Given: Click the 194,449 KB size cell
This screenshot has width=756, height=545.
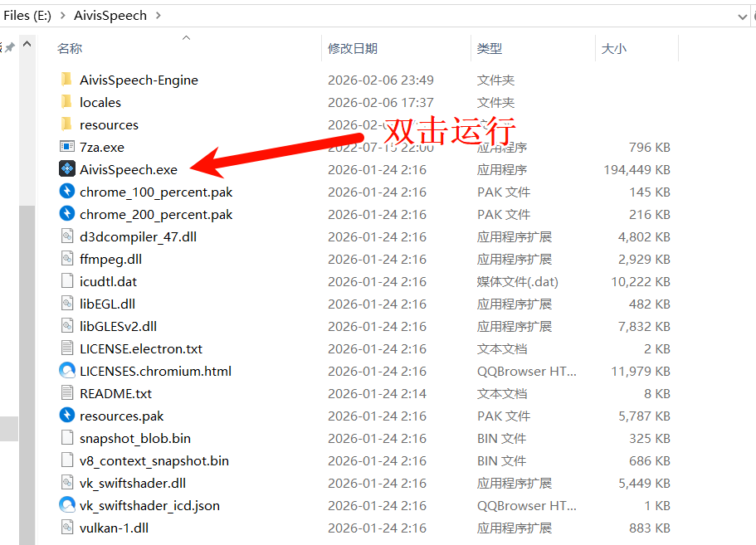Looking at the screenshot, I should tap(637, 169).
